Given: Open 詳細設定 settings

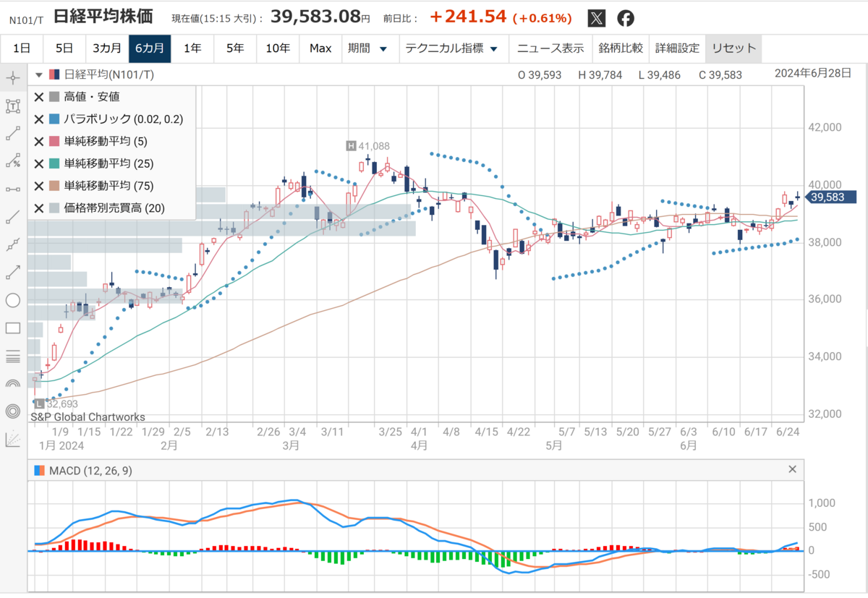Looking at the screenshot, I should (x=678, y=48).
